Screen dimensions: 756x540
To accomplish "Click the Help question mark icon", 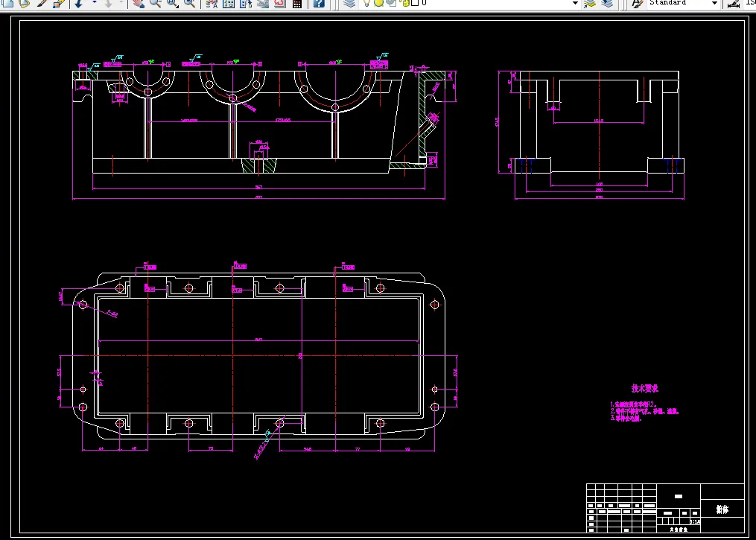I will coord(319,3).
